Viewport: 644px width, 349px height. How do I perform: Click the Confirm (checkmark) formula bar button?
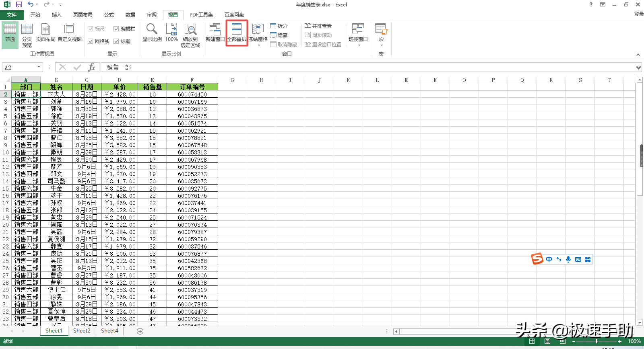tap(77, 67)
